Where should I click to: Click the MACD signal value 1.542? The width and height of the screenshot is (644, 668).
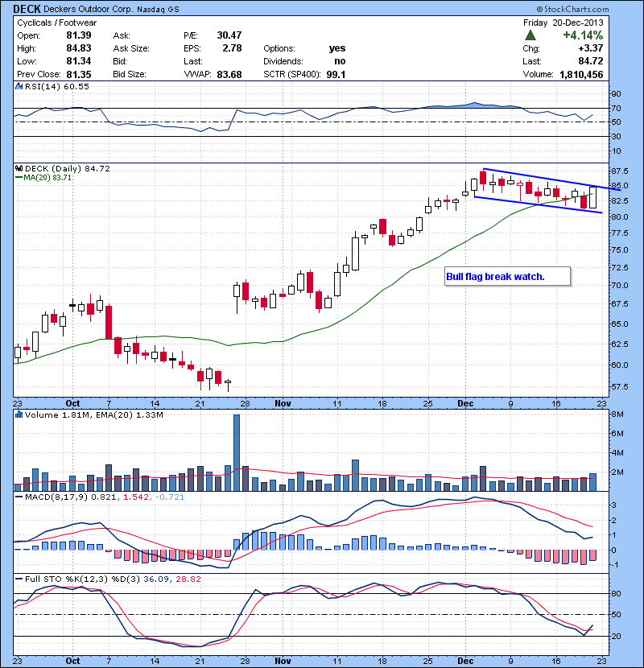click(136, 497)
